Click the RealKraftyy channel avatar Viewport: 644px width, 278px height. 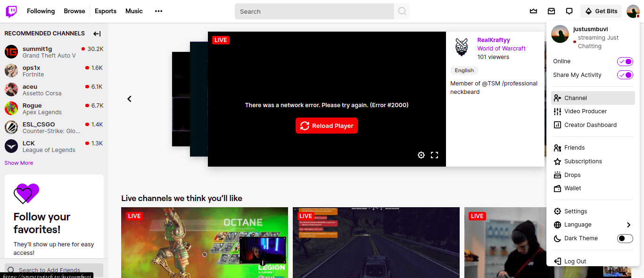pyautogui.click(x=461, y=48)
